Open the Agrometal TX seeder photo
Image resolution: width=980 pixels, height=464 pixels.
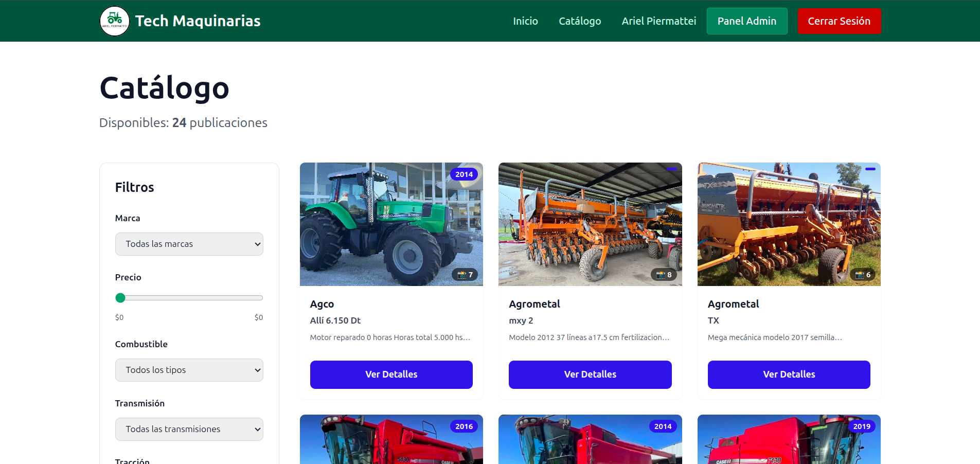coord(789,224)
